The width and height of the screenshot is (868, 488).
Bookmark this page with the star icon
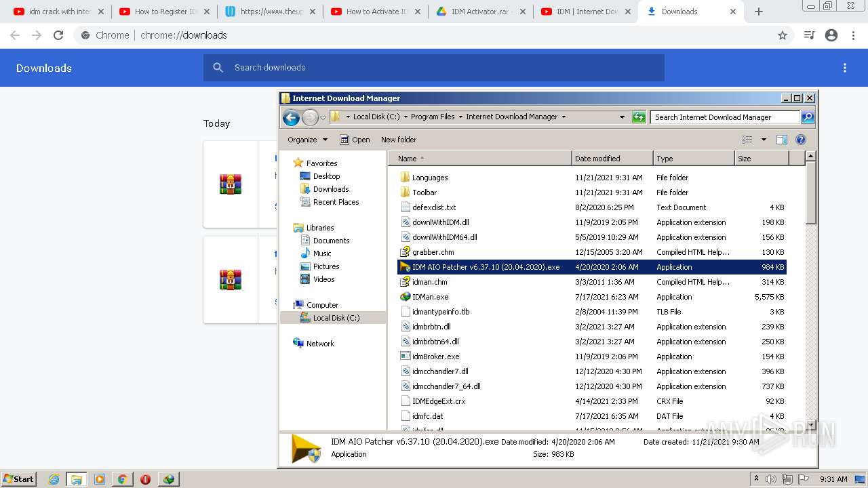pos(783,35)
